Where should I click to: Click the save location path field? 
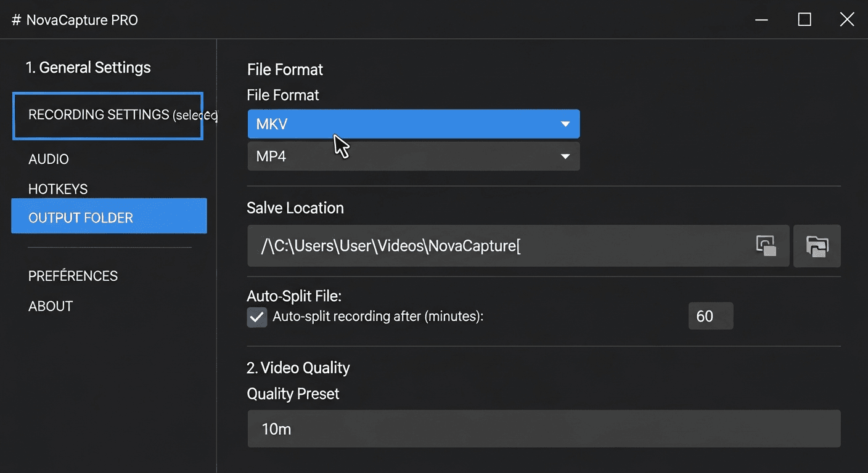pyautogui.click(x=493, y=246)
